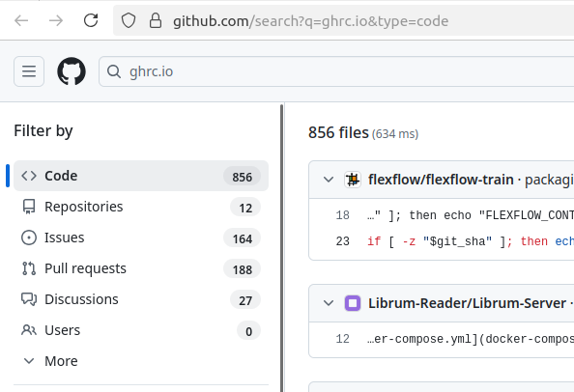
Task: Select the Issues filter
Action: tap(141, 238)
